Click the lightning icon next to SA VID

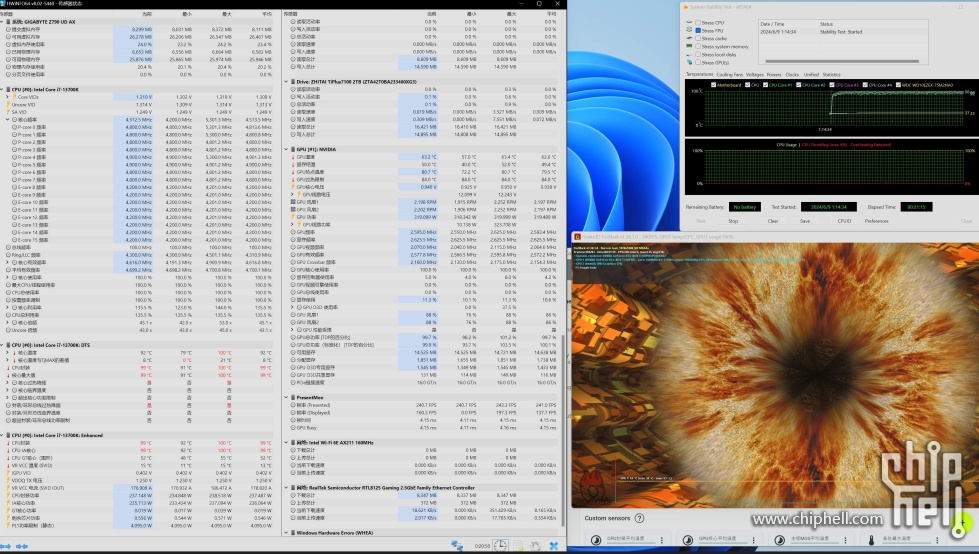coord(8,112)
